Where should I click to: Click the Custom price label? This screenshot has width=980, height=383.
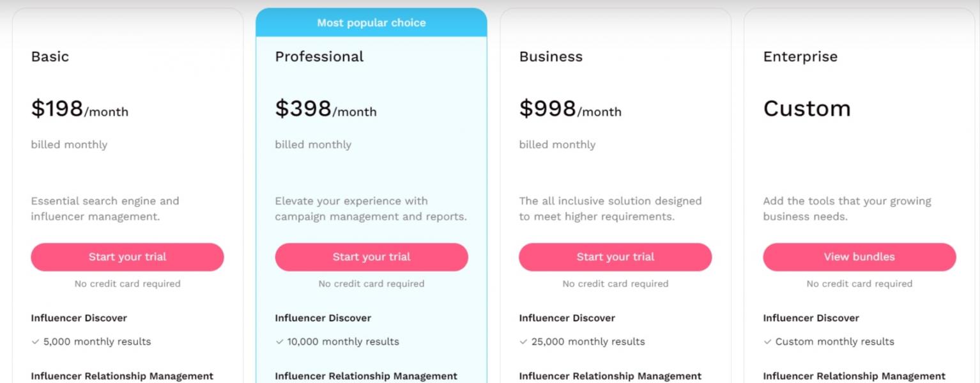point(807,109)
